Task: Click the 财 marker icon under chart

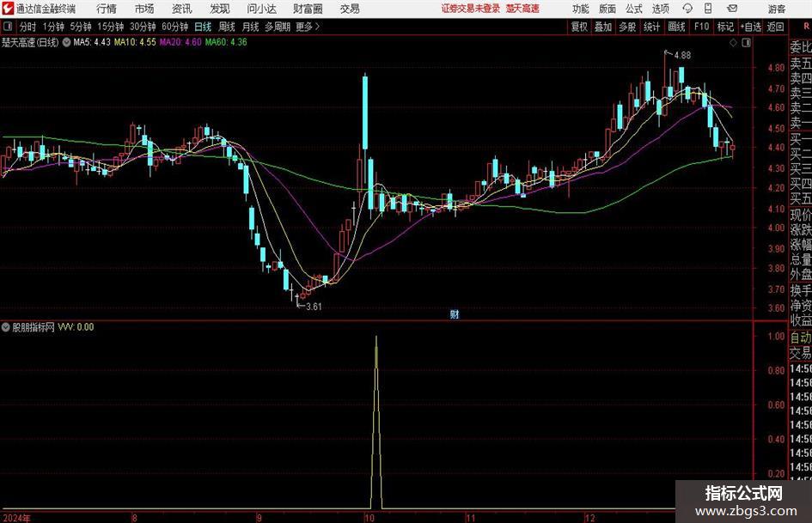Action: tap(455, 313)
